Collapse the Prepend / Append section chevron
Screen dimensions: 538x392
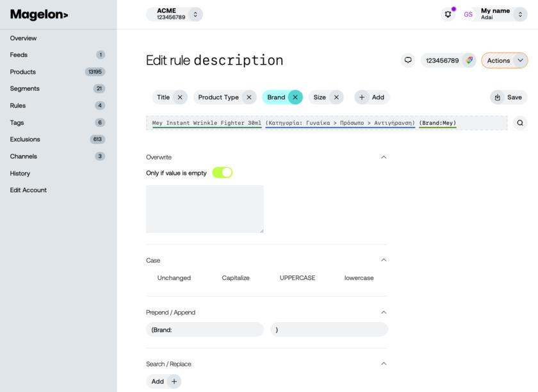pyautogui.click(x=384, y=313)
